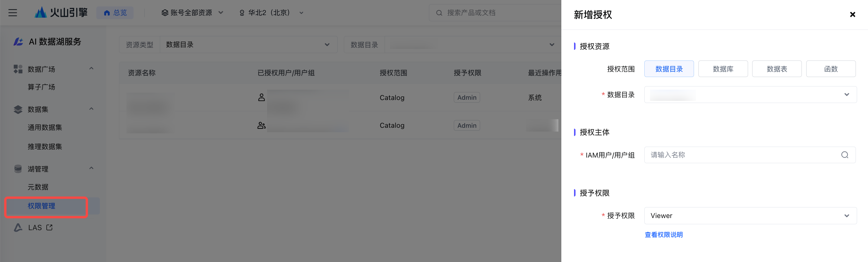Click the location pin icon for region
The image size is (868, 262).
pos(242,13)
